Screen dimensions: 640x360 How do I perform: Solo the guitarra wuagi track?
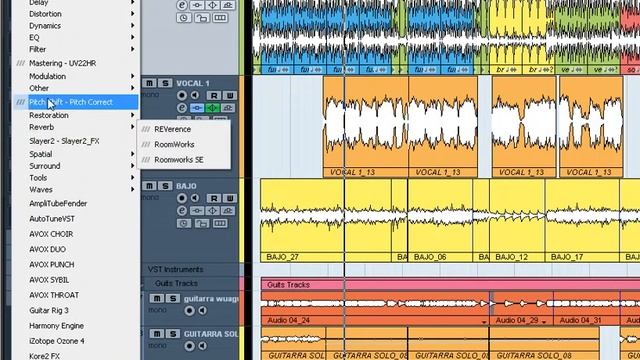173,298
